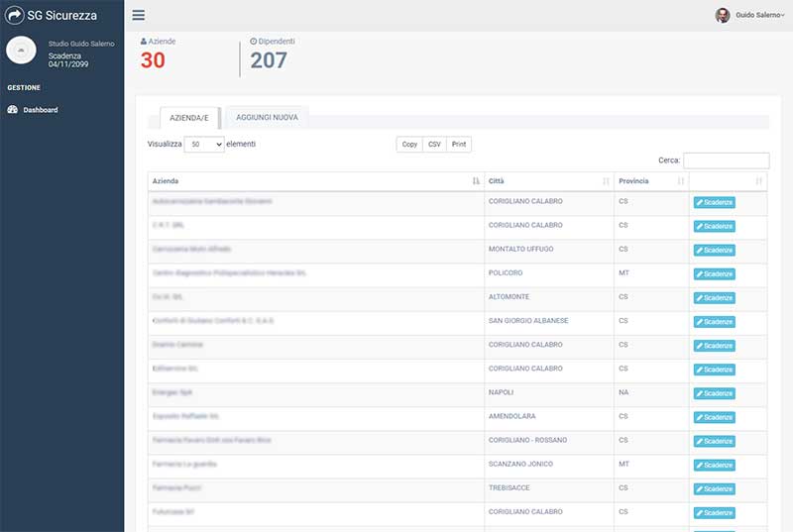Open Scadenze for the AMENDOLARA row
793x532 pixels.
[x=714, y=417]
